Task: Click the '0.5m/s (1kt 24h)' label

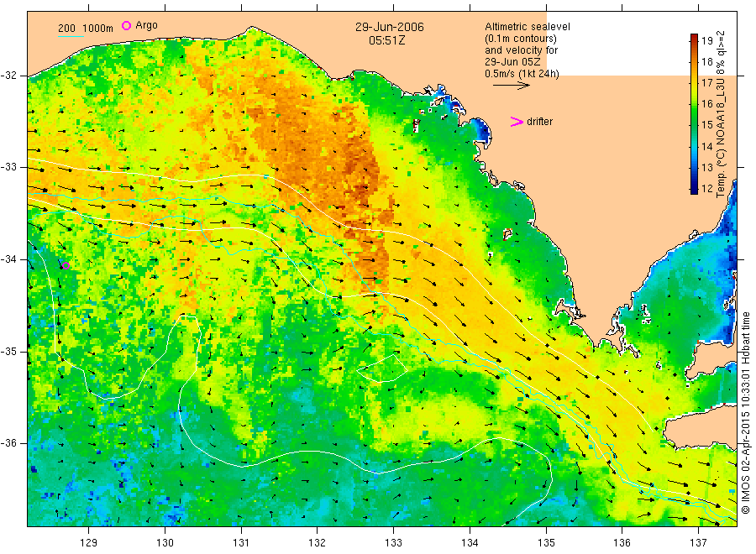Action: (522, 74)
